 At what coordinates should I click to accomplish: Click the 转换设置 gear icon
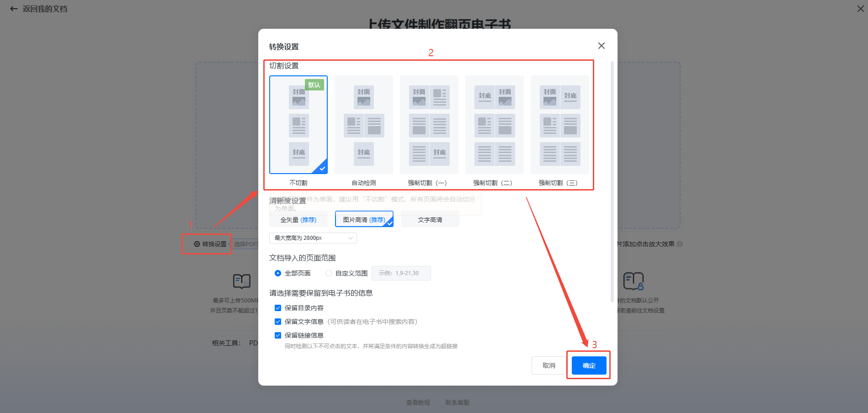pyautogui.click(x=197, y=244)
